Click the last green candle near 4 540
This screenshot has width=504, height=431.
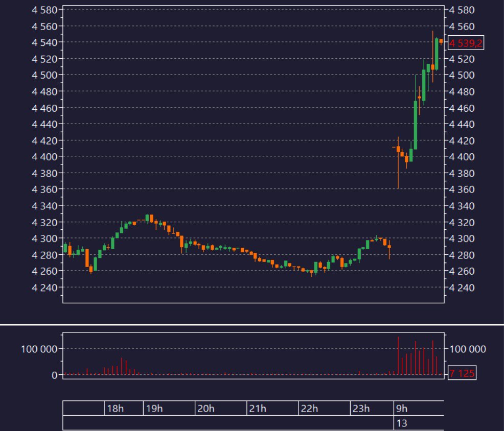coord(437,54)
